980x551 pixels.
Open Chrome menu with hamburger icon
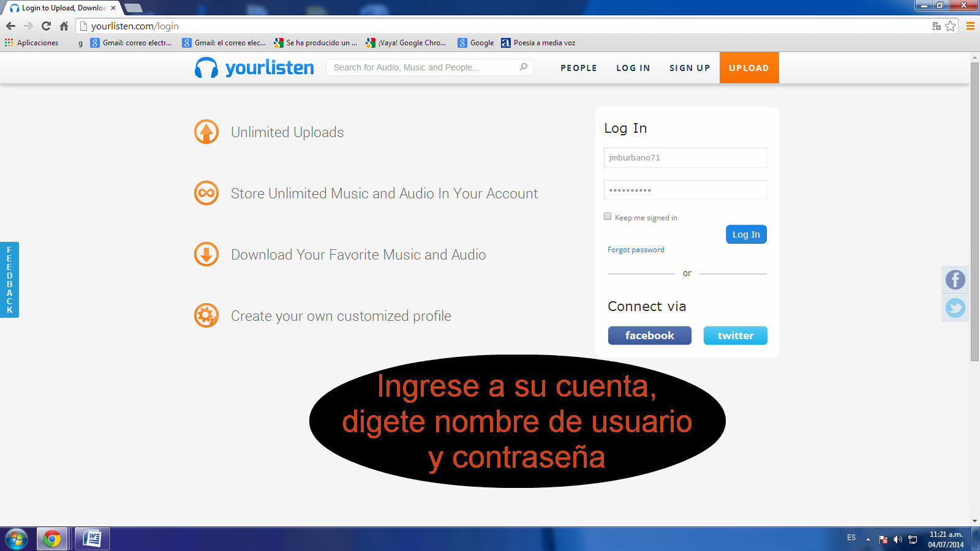tap(970, 26)
